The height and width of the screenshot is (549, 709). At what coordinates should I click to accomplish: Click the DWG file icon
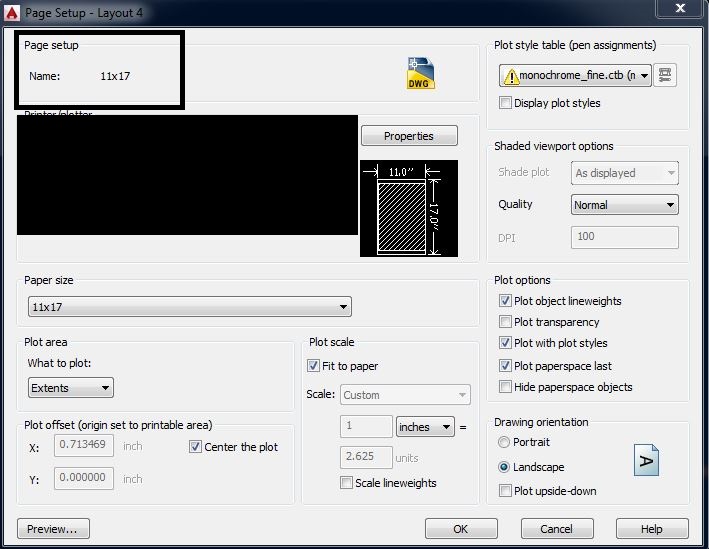click(x=421, y=73)
